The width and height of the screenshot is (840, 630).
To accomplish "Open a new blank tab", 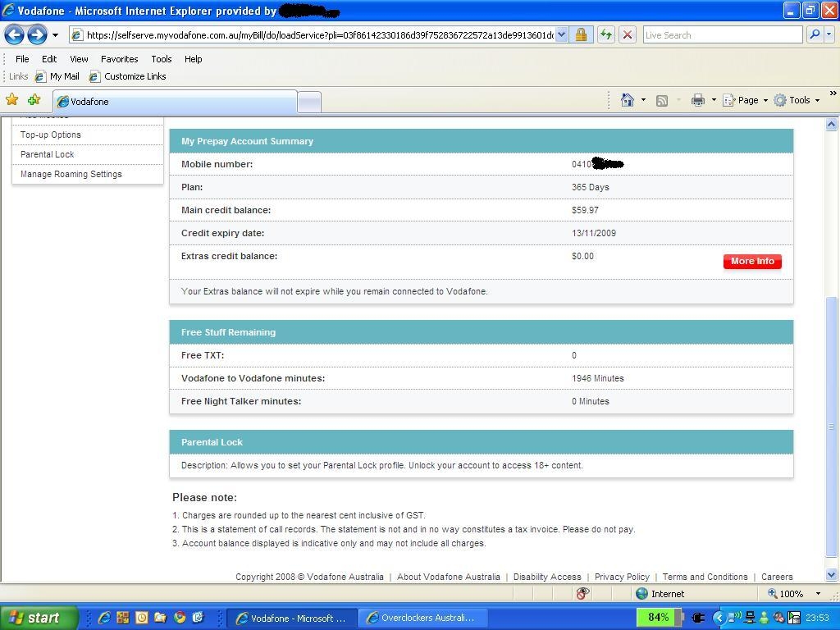I will click(x=309, y=102).
